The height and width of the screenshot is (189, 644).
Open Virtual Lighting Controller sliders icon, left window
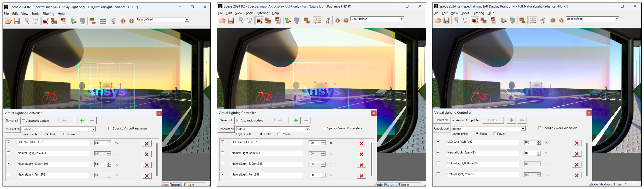coord(103,21)
